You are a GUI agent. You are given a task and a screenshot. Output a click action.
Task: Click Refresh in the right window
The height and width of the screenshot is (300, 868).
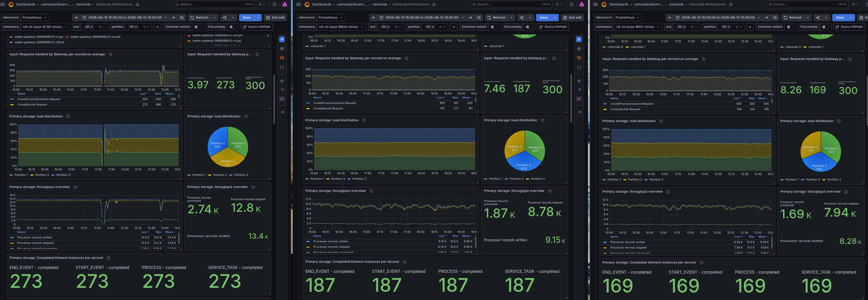[x=793, y=18]
